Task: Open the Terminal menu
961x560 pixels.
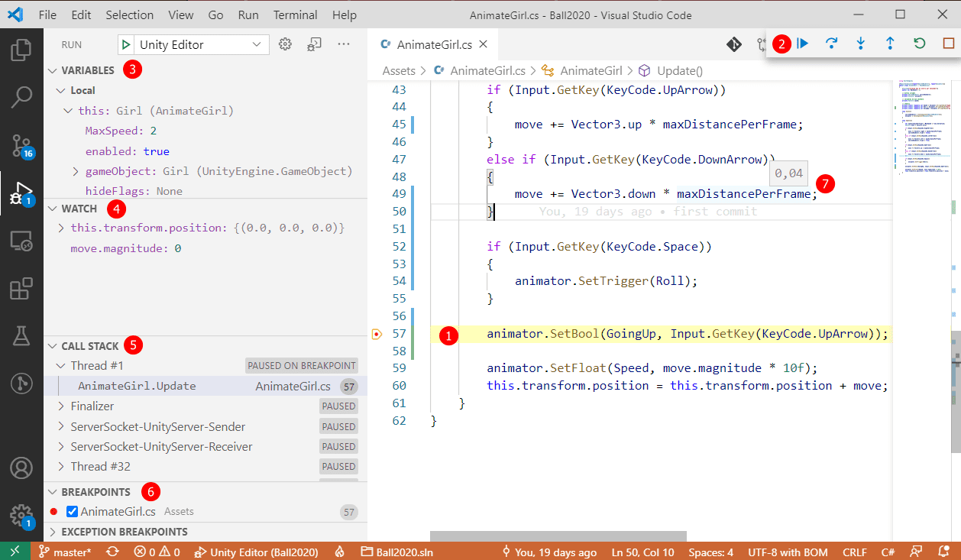Action: [295, 15]
